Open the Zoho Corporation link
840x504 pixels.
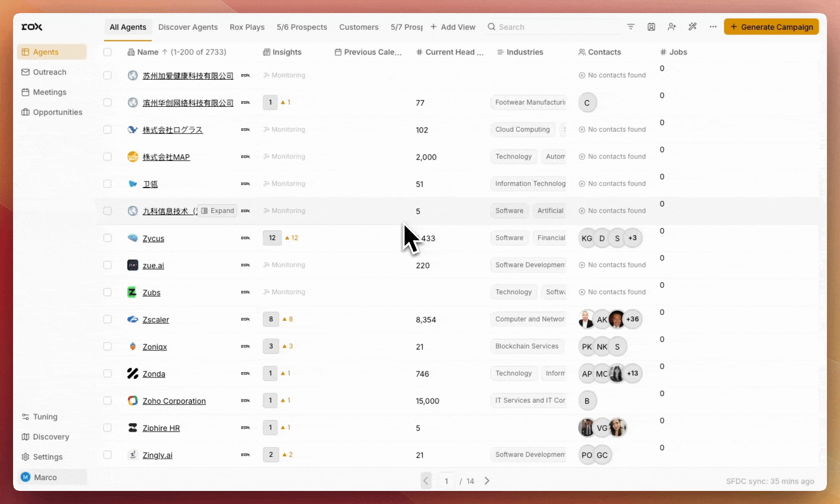point(174,401)
